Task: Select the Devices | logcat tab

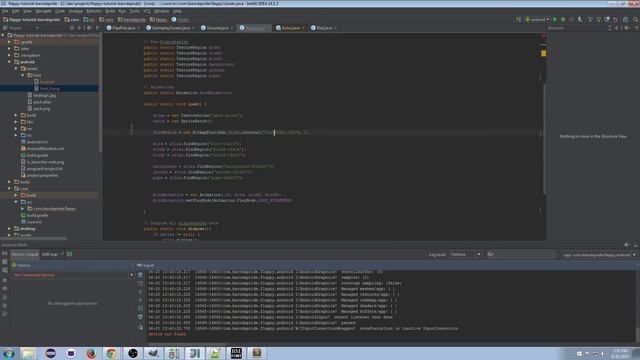Action: click(x=24, y=254)
